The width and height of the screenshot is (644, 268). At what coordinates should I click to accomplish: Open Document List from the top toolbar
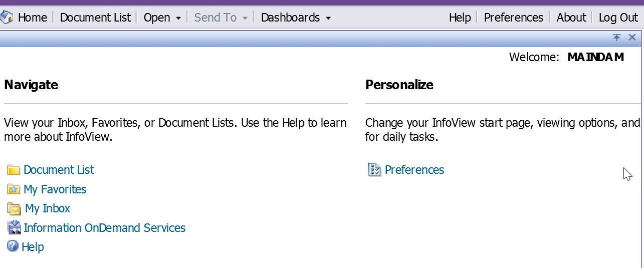95,18
